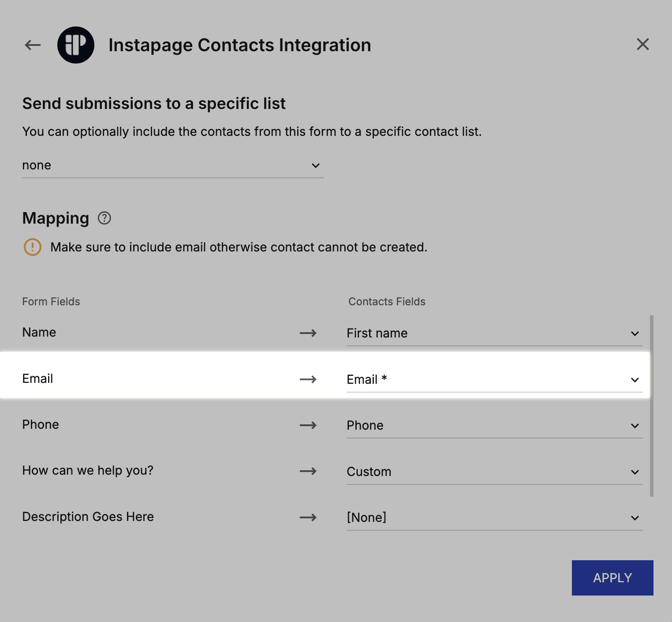Click the orange email warning icon
The image size is (672, 622).
click(x=33, y=247)
